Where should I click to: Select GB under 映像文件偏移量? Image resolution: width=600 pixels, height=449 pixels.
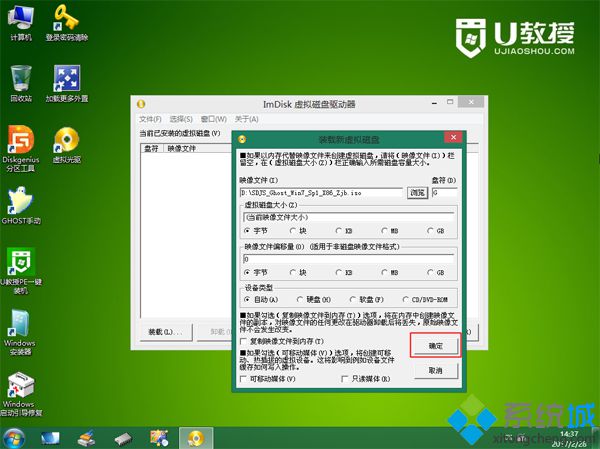(436, 273)
